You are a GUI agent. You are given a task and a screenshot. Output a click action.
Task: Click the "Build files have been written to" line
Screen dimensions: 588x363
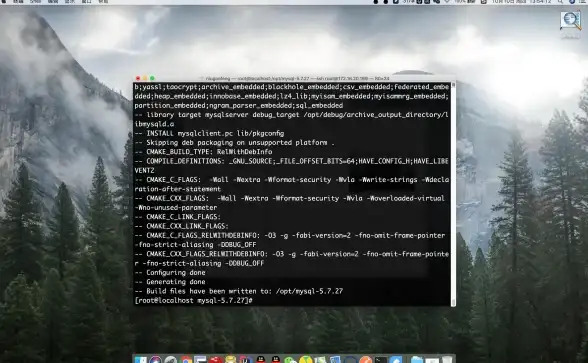[x=239, y=291]
